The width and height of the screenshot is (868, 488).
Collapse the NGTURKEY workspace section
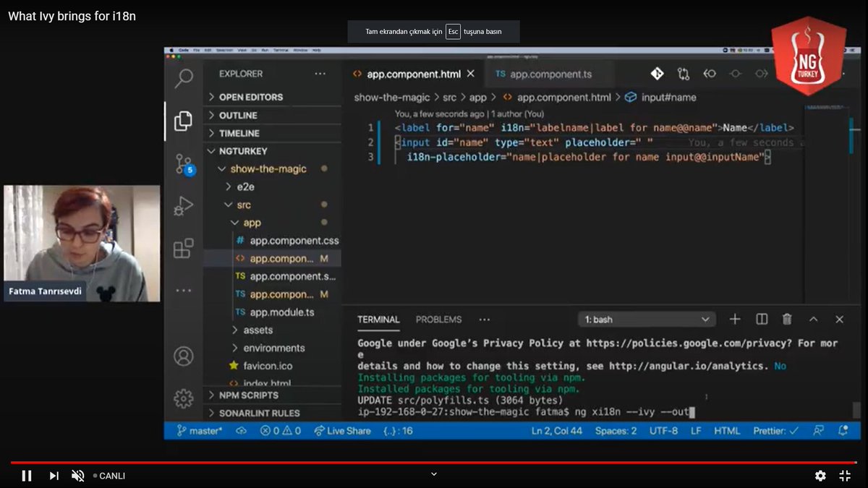[272, 151]
